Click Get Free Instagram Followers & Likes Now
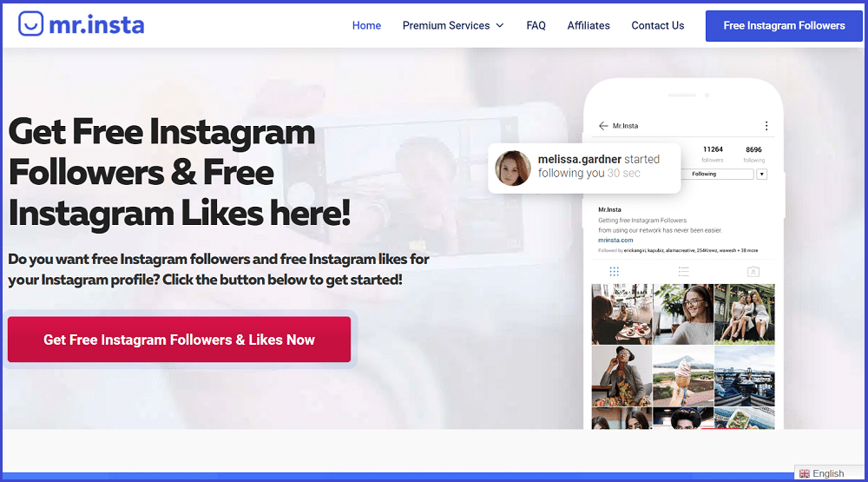 tap(180, 340)
